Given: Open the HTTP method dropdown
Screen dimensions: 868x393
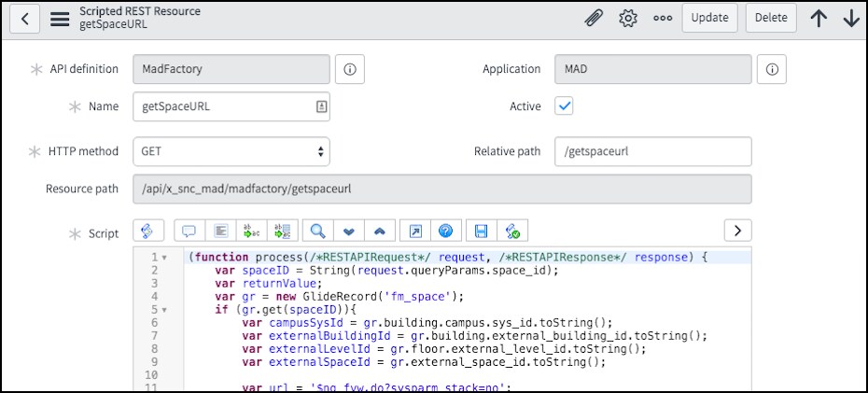Looking at the screenshot, I should tap(231, 151).
